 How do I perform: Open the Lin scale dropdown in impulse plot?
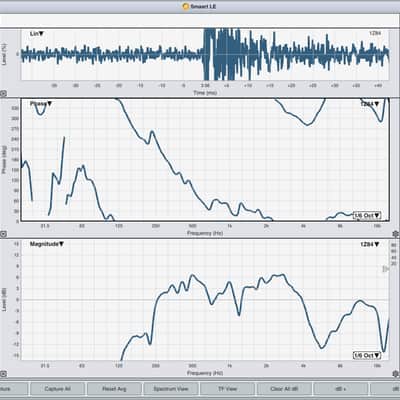(x=37, y=34)
